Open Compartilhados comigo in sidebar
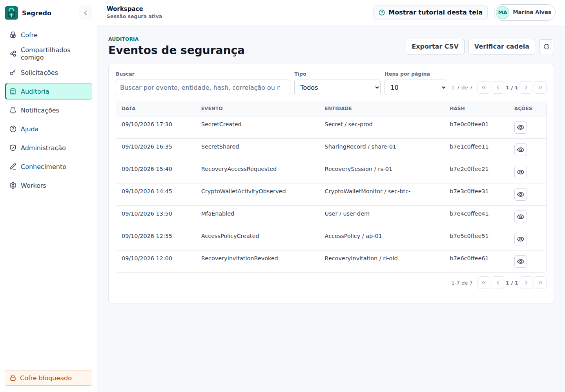Screen dimensions: 565x392 [48, 54]
